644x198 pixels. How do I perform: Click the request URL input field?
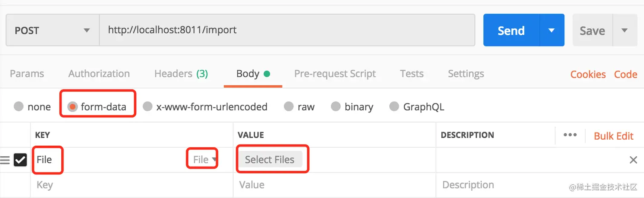pos(287,30)
